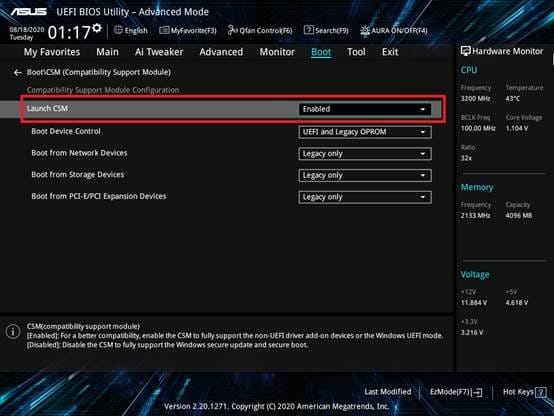The width and height of the screenshot is (554, 416).
Task: Switch to the Ai Tweaker tab
Action: coord(159,52)
